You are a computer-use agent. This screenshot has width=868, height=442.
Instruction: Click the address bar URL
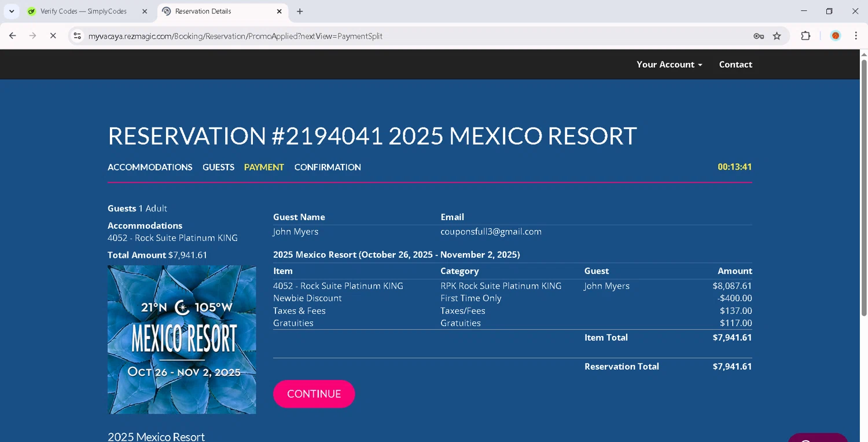point(236,36)
